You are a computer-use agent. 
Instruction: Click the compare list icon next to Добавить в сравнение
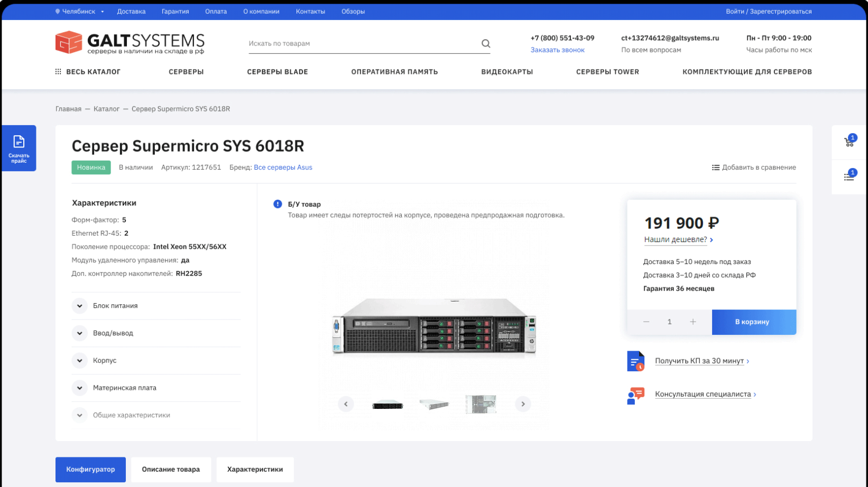coord(716,167)
